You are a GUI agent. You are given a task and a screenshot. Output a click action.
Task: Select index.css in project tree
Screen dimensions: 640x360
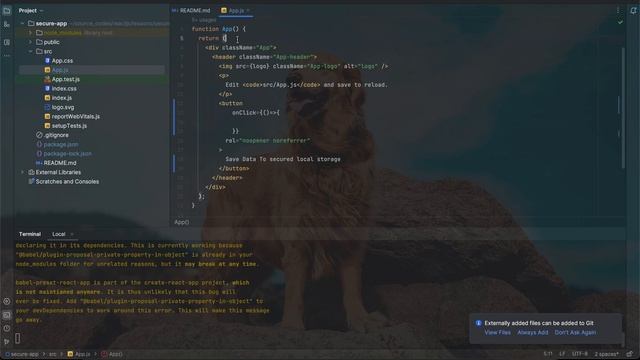(64, 89)
